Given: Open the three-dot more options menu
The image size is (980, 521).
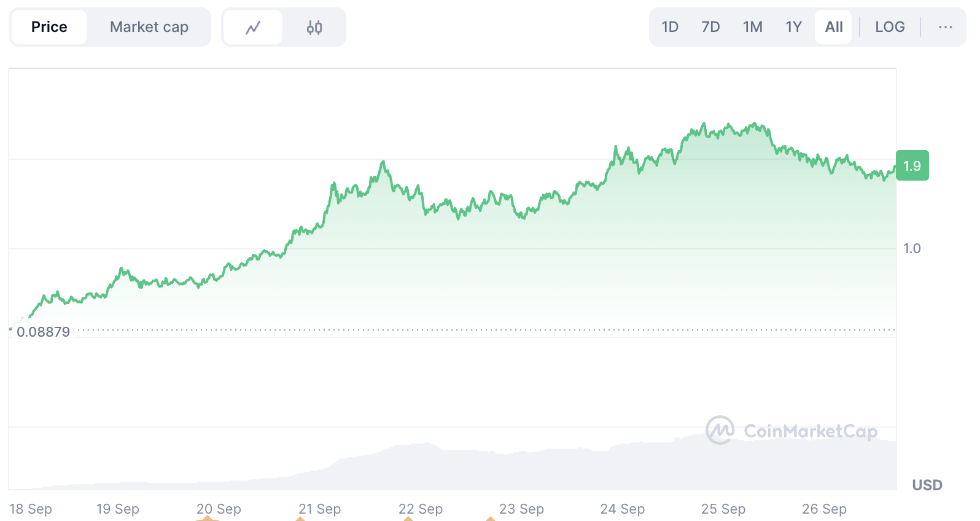Looking at the screenshot, I should (x=946, y=27).
